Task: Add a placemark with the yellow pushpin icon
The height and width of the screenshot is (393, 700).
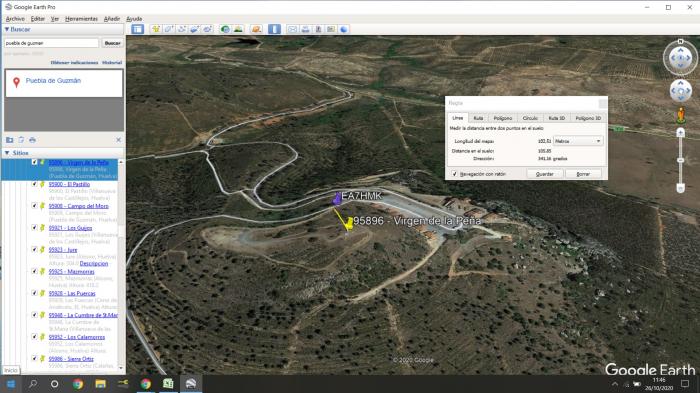Action: pyautogui.click(x=156, y=29)
